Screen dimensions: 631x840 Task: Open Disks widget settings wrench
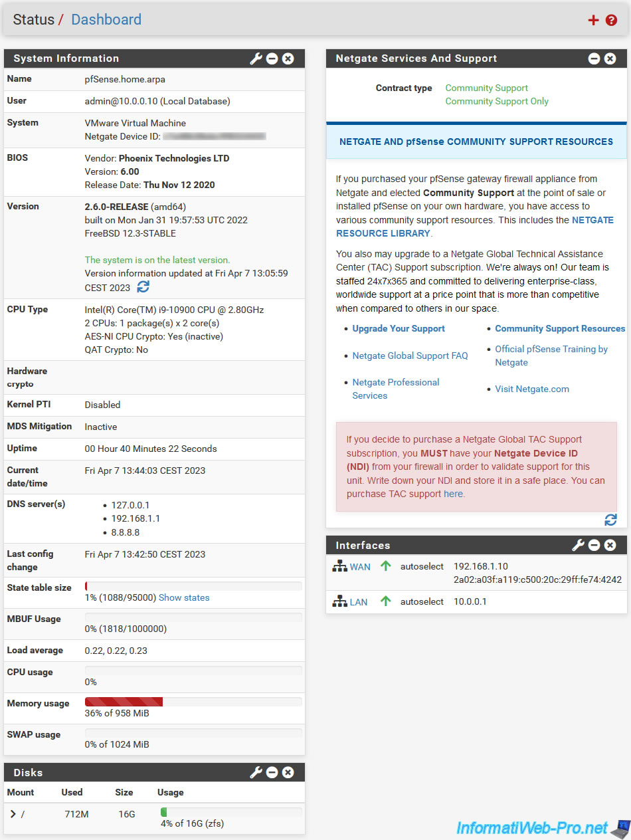click(256, 772)
